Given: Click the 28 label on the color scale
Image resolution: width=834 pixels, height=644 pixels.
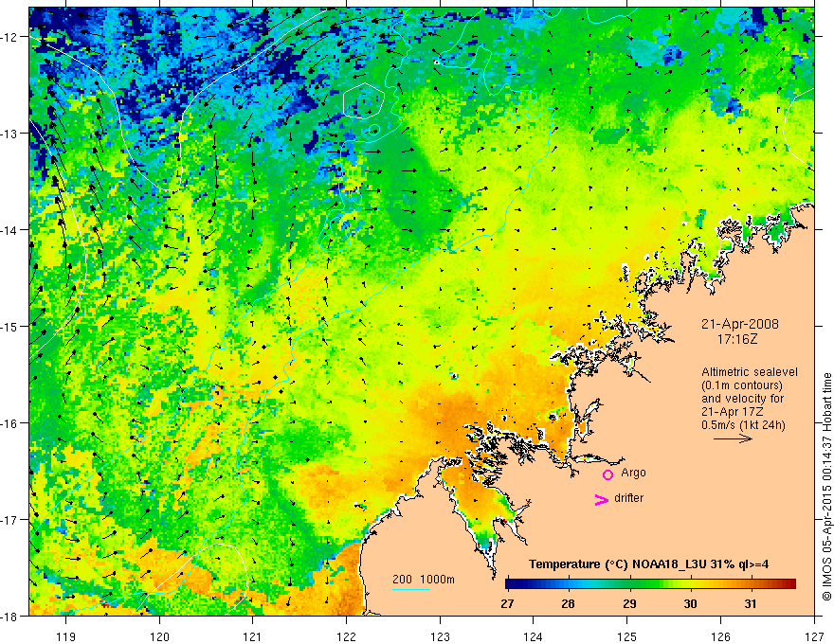Looking at the screenshot, I should tap(568, 603).
